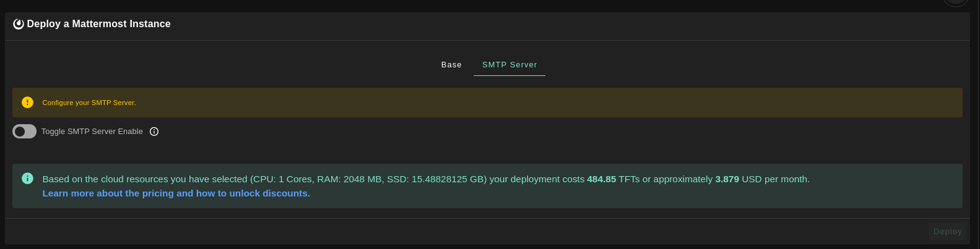Click the 3.879 USD monthly price

[727, 179]
